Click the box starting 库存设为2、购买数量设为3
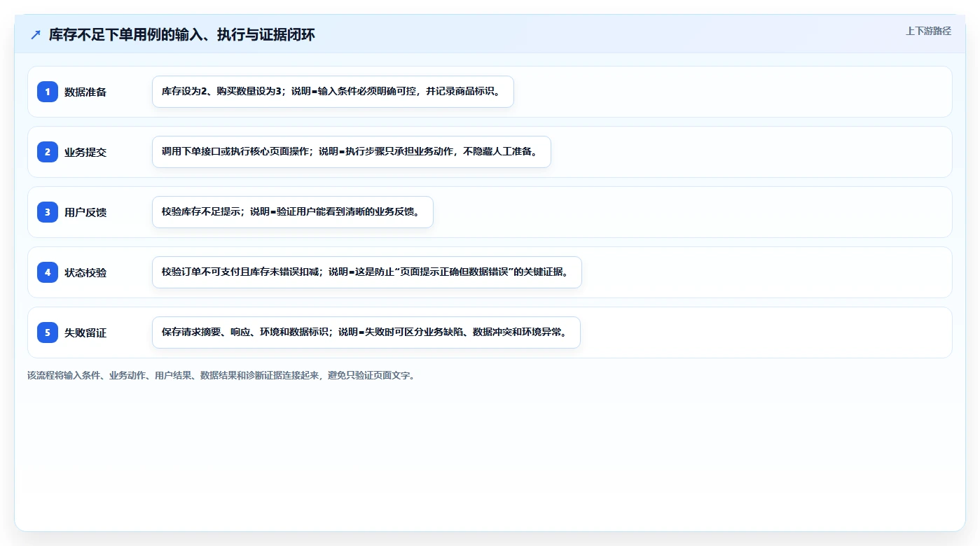980x546 pixels. pos(333,92)
